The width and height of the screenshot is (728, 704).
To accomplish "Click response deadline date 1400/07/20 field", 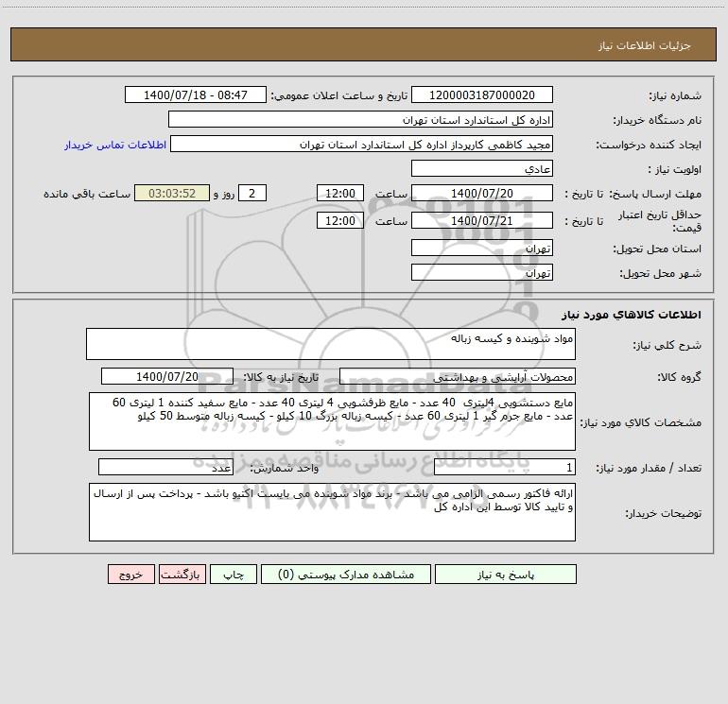I will 482,193.
